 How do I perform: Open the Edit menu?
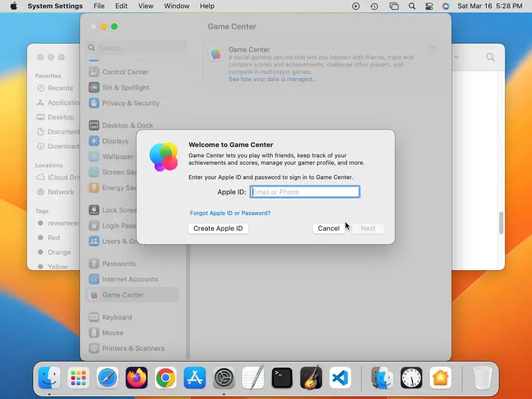pyautogui.click(x=121, y=6)
